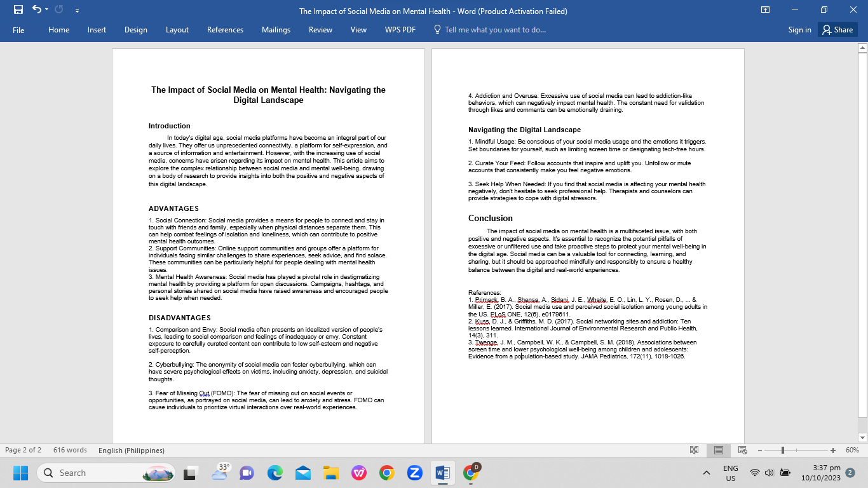Open the clock showing 3:37 pm
The width and height of the screenshot is (868, 488).
pyautogui.click(x=821, y=473)
